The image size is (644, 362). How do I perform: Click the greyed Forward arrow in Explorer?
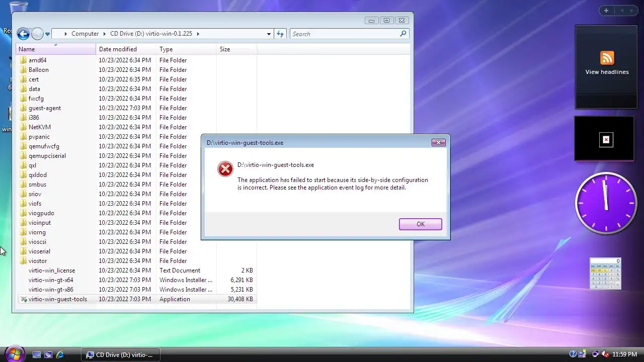[x=37, y=34]
